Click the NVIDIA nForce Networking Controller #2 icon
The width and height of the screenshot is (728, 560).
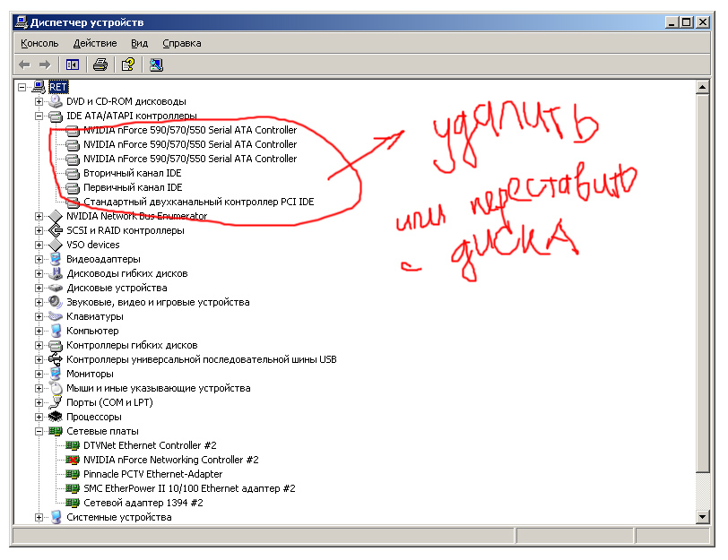pos(73,460)
